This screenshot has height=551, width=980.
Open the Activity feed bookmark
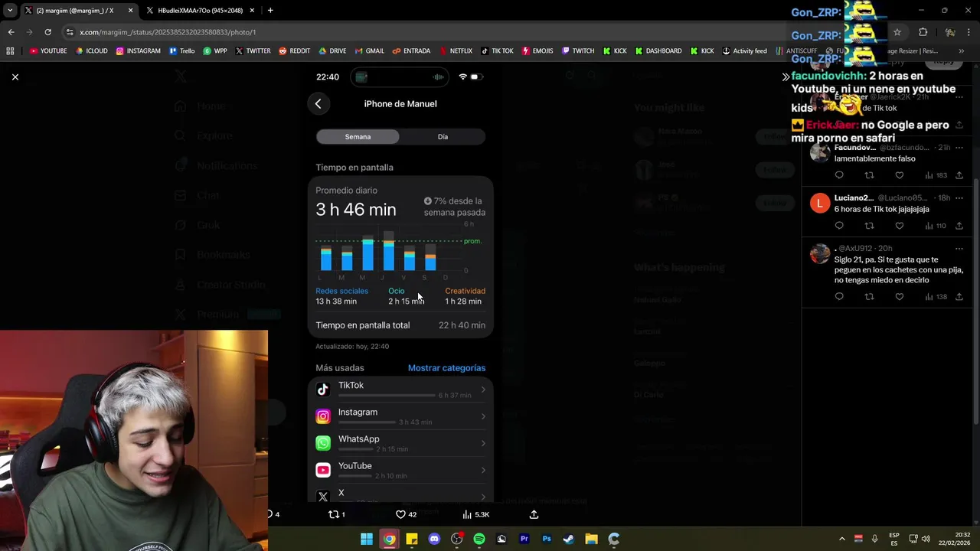(x=743, y=51)
